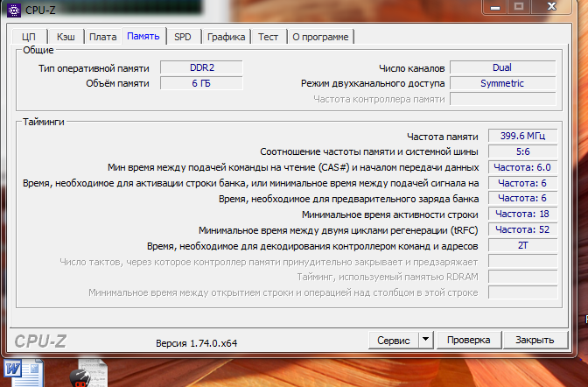Select the Плата tab
This screenshot has width=588, height=387.
102,37
